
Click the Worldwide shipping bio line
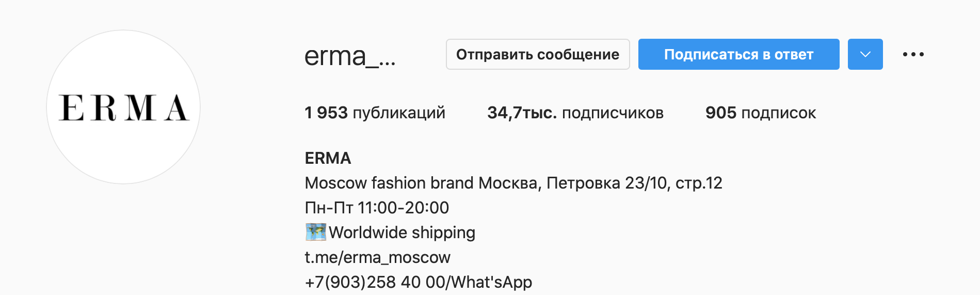(402, 232)
